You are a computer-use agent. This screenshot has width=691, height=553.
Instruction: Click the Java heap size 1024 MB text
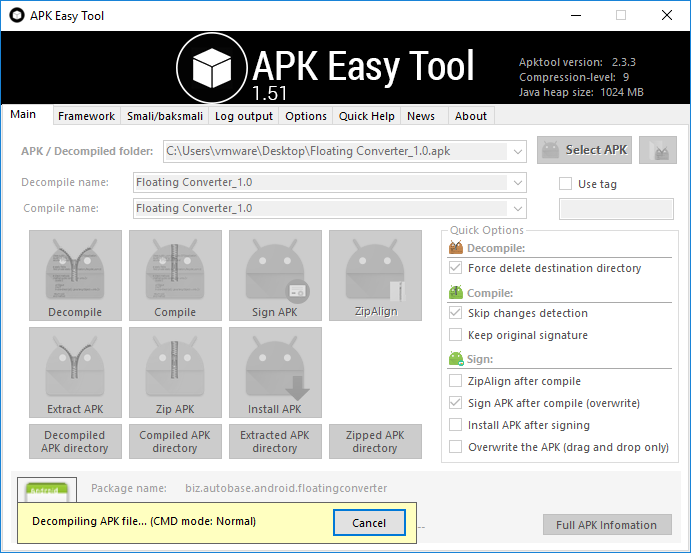click(581, 92)
